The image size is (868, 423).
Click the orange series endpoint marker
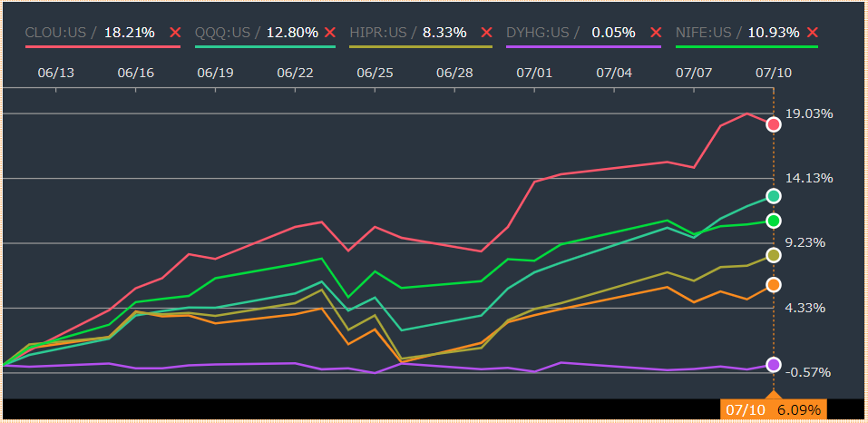(x=774, y=285)
